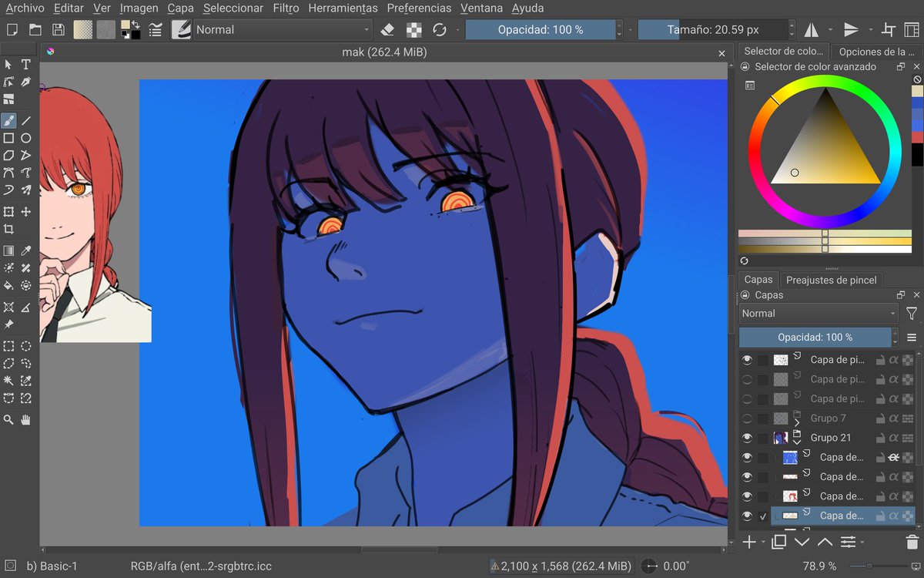Viewport: 924px width, 578px height.
Task: Open the layer properties dropdown arrow
Action: (863, 542)
